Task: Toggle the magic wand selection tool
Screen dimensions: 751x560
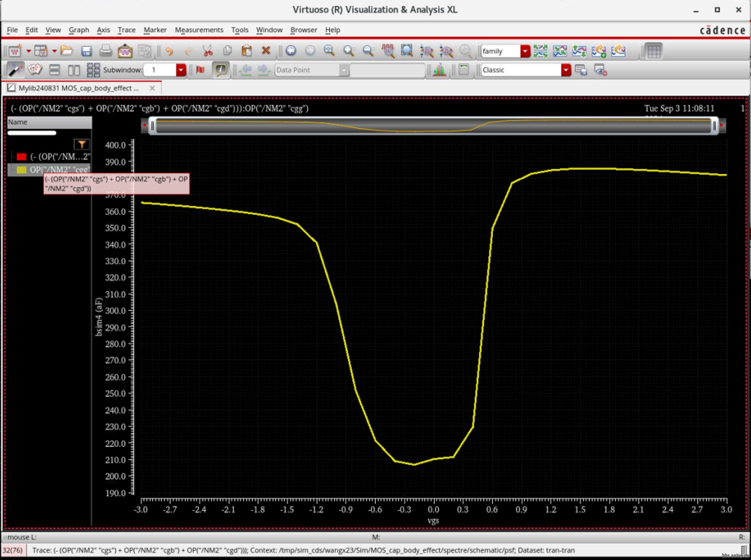Action: pyautogui.click(x=16, y=70)
